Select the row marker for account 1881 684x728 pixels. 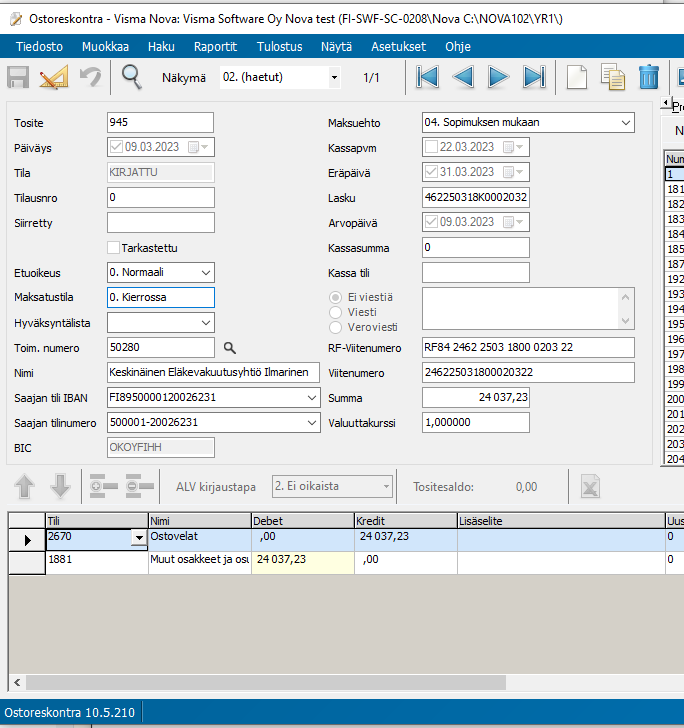[27, 563]
